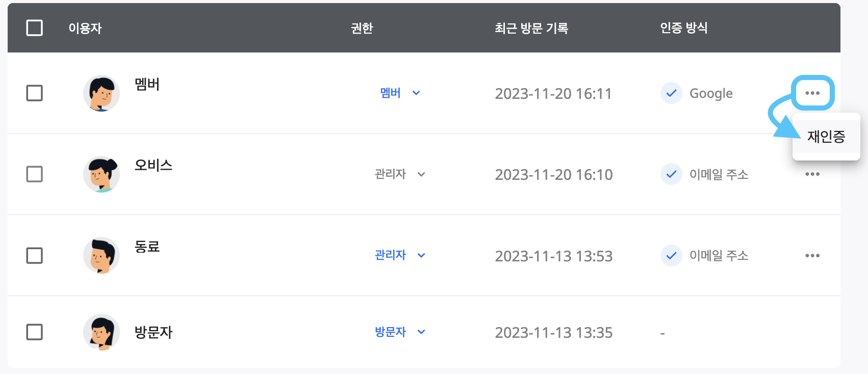Select 재인증 from the popup menu
This screenshot has width=868, height=374.
click(826, 137)
